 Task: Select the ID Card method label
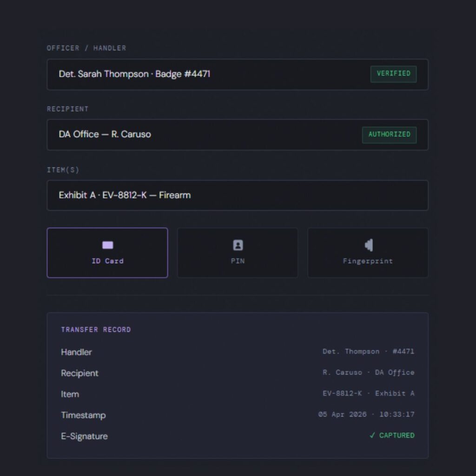click(x=107, y=261)
